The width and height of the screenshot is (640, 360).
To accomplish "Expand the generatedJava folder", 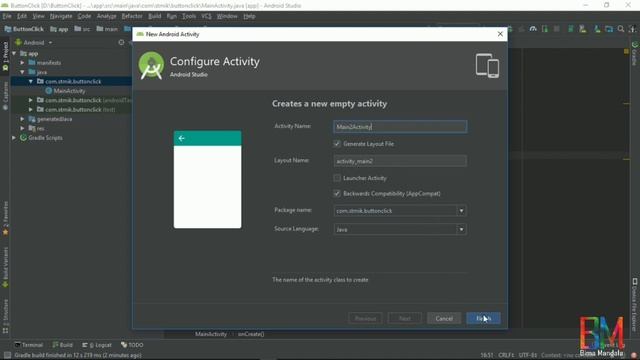I will (22, 119).
